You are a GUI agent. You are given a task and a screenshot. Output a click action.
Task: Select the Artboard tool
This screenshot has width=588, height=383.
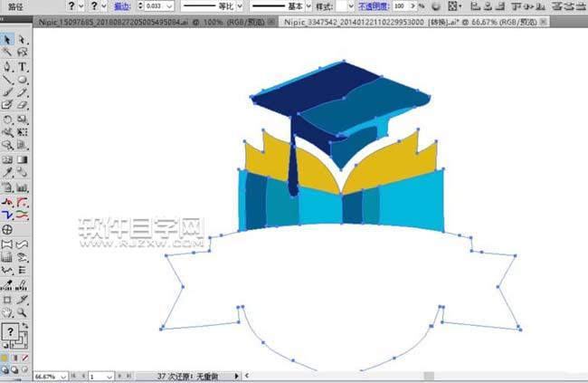6,300
